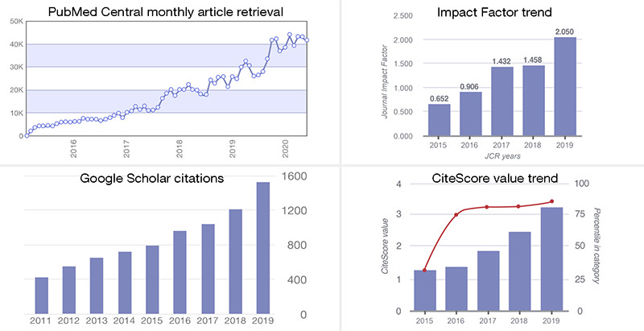The image size is (644, 331).
Task: Select the red percentile point above 2019
Action: point(551,201)
